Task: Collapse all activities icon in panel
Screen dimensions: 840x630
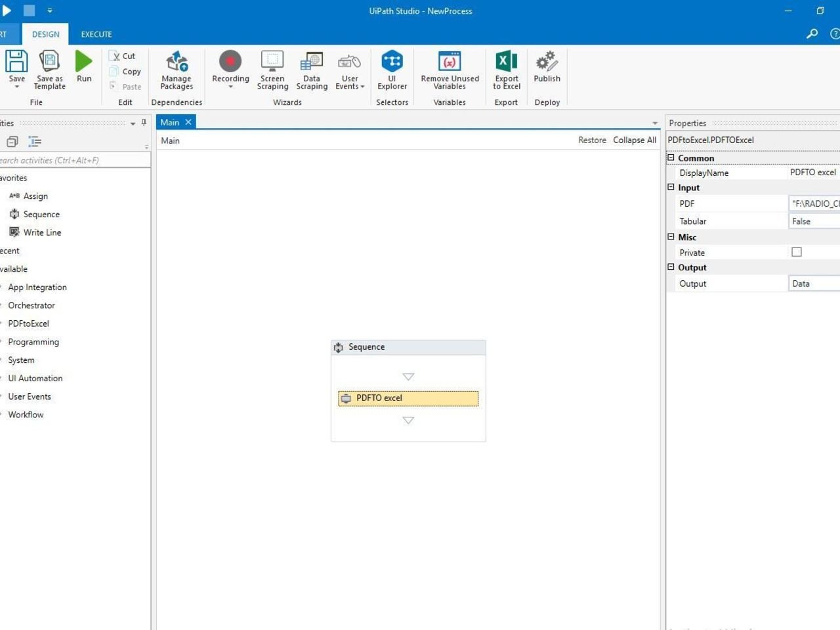Action: pyautogui.click(x=12, y=141)
